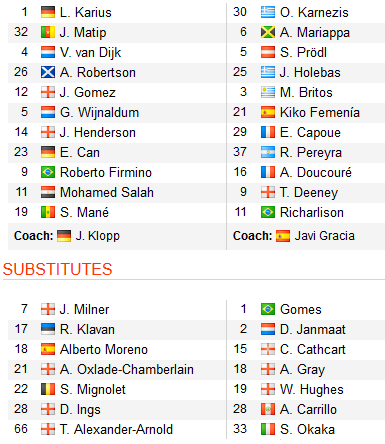The width and height of the screenshot is (385, 444).
Task: Click the Belgium flag next to S. Mignolet
Action: click(48, 389)
